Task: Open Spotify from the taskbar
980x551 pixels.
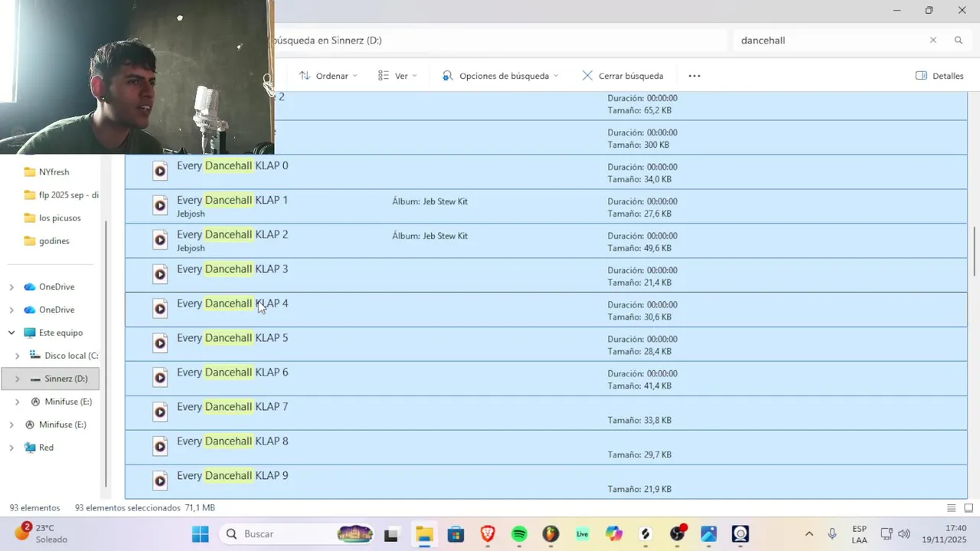Action: [x=519, y=533]
